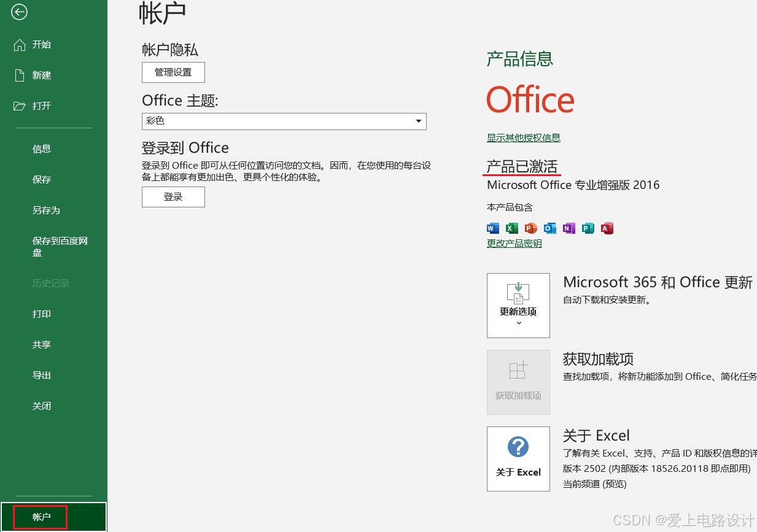The image size is (757, 532).
Task: Click the dropdown arrow of the theme combo box
Action: click(419, 121)
